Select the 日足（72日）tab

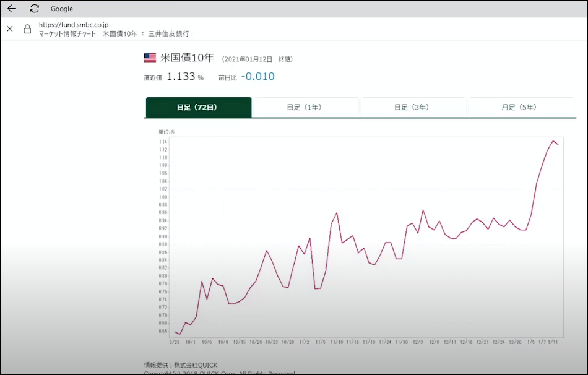(x=199, y=107)
